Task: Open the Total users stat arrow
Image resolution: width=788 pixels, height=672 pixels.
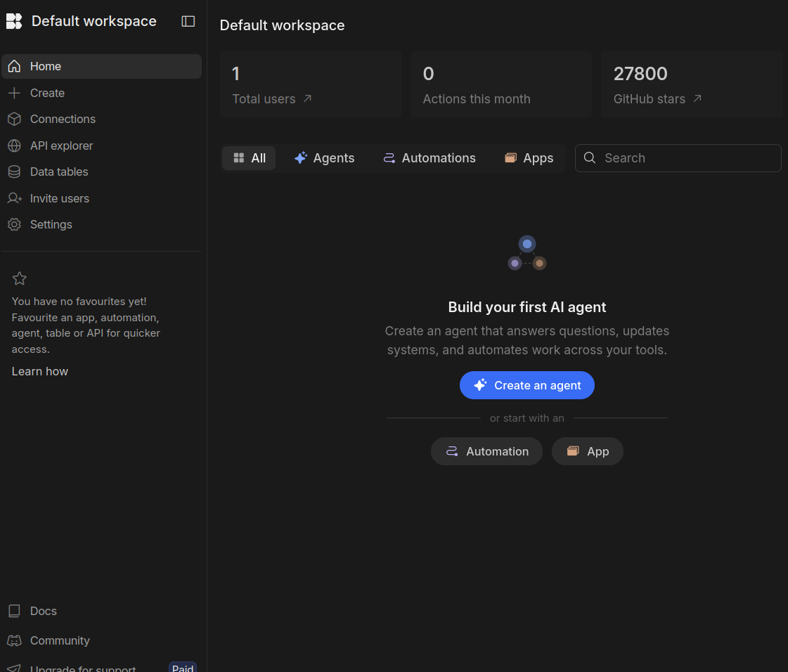Action: tap(307, 99)
